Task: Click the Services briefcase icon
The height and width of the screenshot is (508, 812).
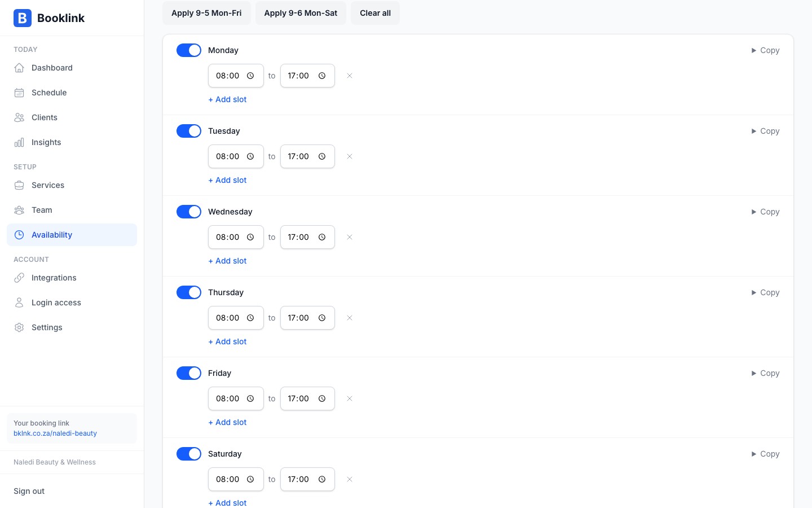Action: tap(19, 185)
